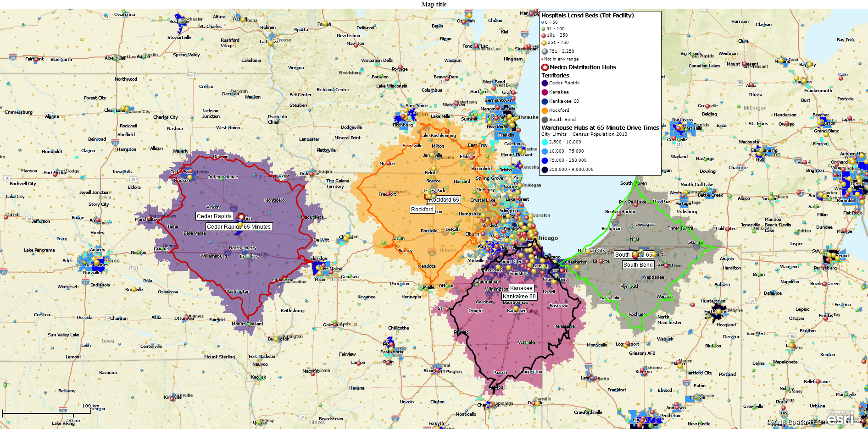Screen dimensions: 868x429
Task: Click the 'Mineral Point' city label
Action: coord(347,138)
